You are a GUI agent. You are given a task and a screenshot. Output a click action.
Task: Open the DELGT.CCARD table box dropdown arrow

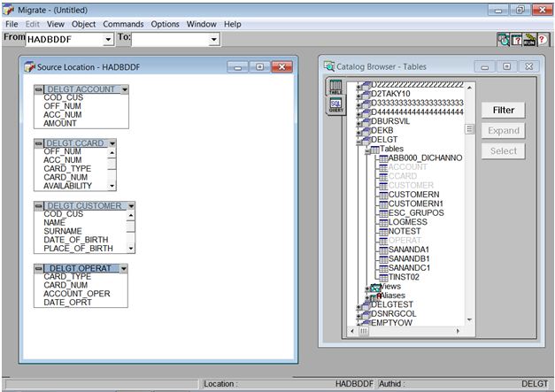[112, 143]
